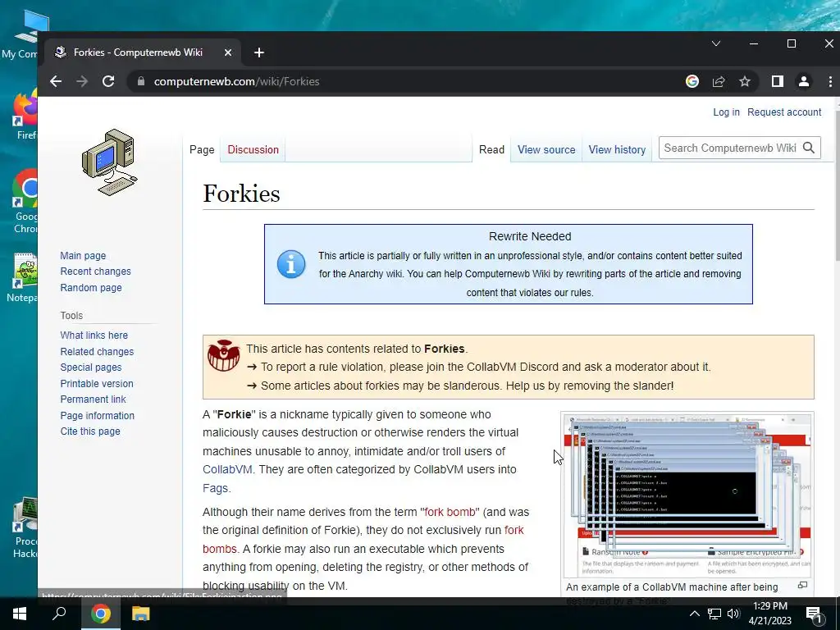840x630 pixels.
Task: Select the Google Chrome desktop shortcut
Action: pyautogui.click(x=25, y=202)
